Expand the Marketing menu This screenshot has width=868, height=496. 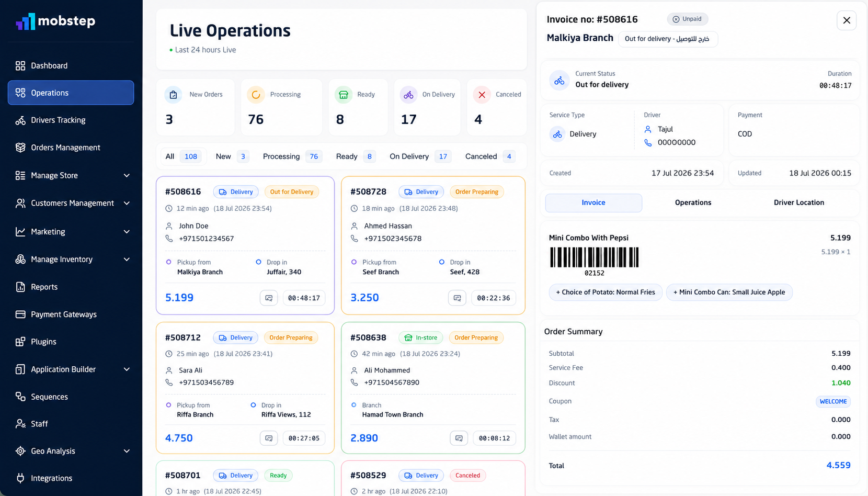click(127, 232)
